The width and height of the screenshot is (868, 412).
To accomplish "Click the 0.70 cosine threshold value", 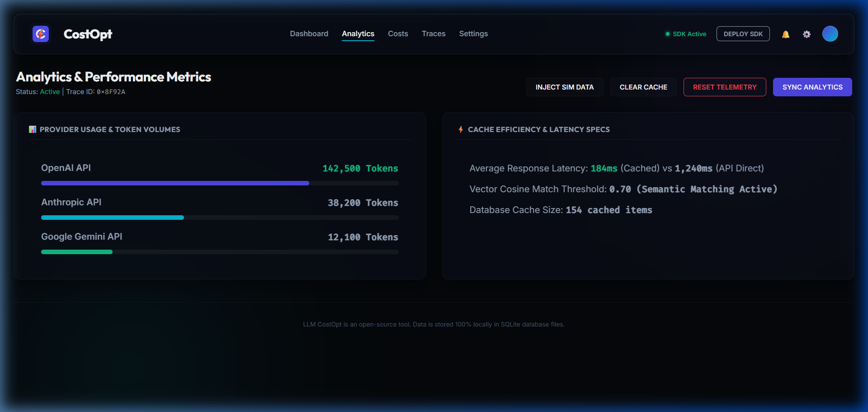I will pyautogui.click(x=620, y=189).
